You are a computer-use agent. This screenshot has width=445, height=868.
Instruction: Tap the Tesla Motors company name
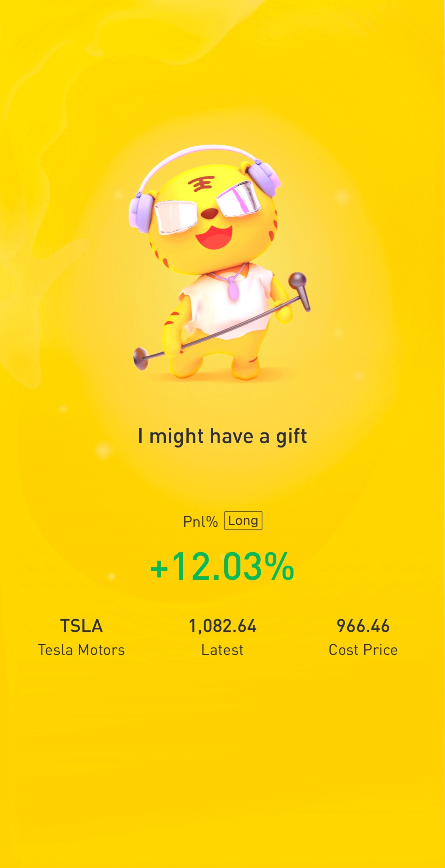(81, 650)
